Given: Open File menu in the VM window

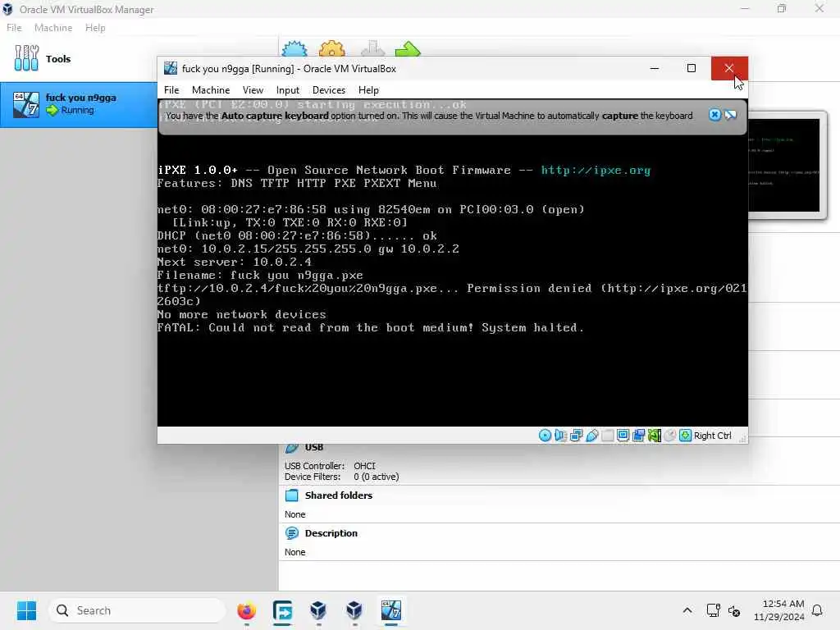Looking at the screenshot, I should coord(171,90).
